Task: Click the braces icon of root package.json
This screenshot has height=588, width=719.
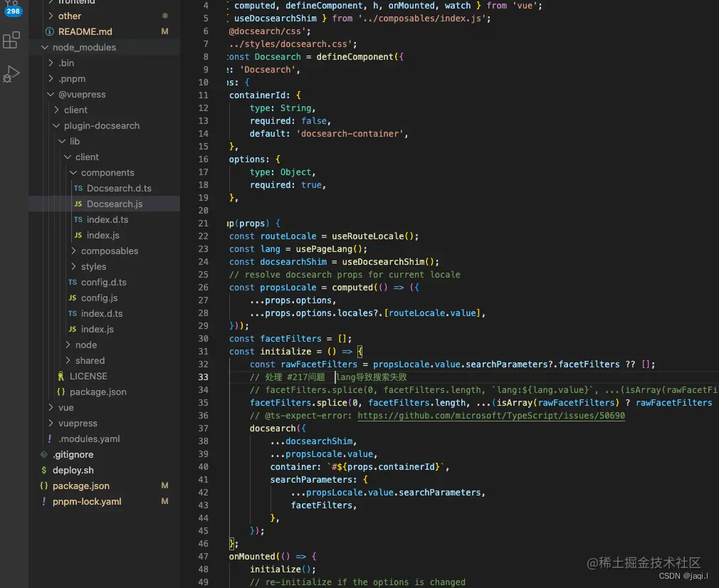Action: pyautogui.click(x=43, y=485)
